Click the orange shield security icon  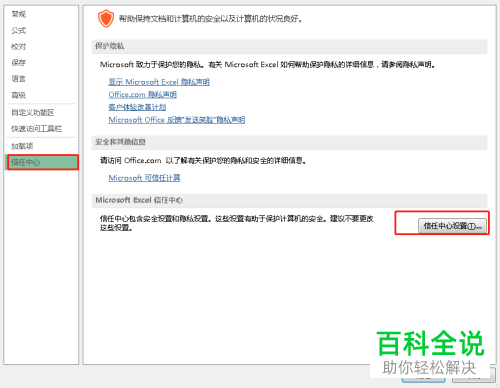[106, 18]
